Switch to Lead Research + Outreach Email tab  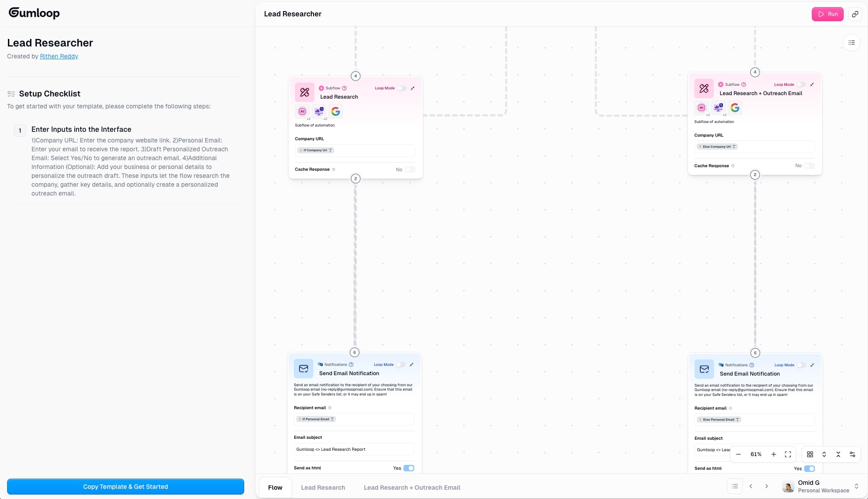[412, 487]
